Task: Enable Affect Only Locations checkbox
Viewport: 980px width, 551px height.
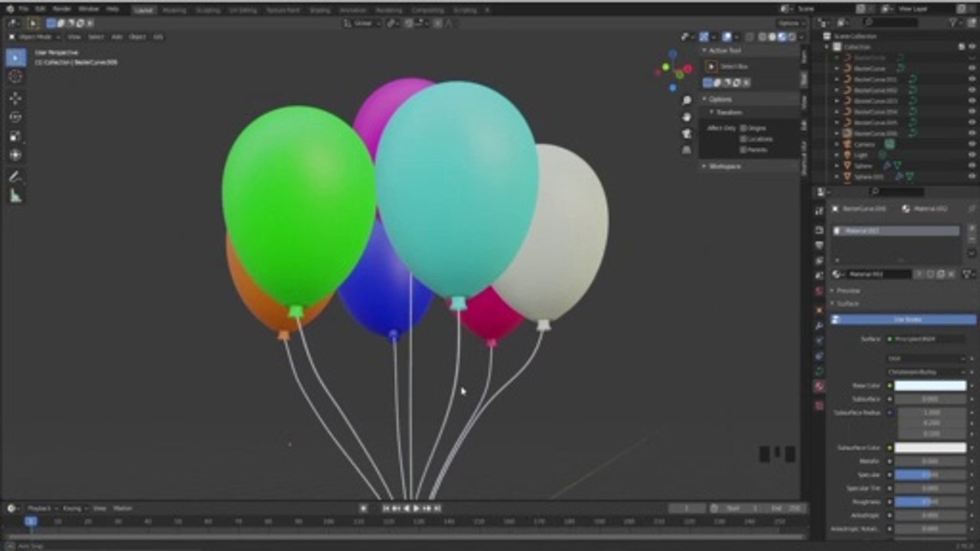Action: pos(743,139)
